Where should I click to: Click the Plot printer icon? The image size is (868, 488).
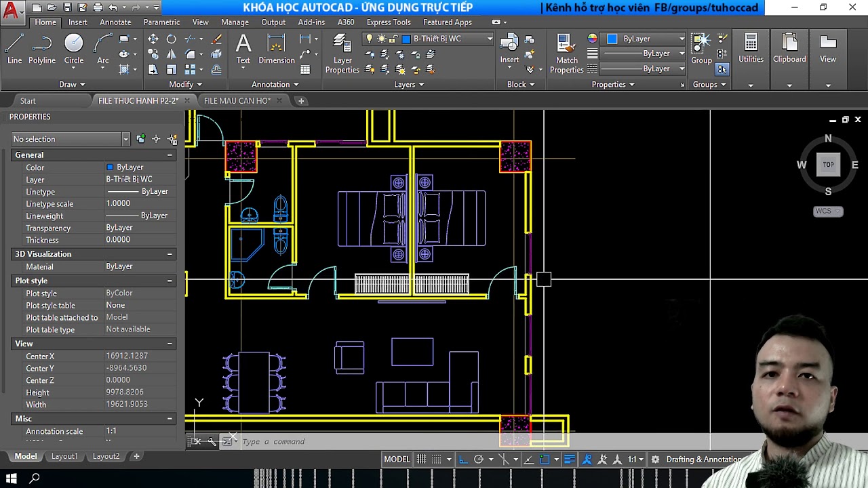pyautogui.click(x=98, y=7)
